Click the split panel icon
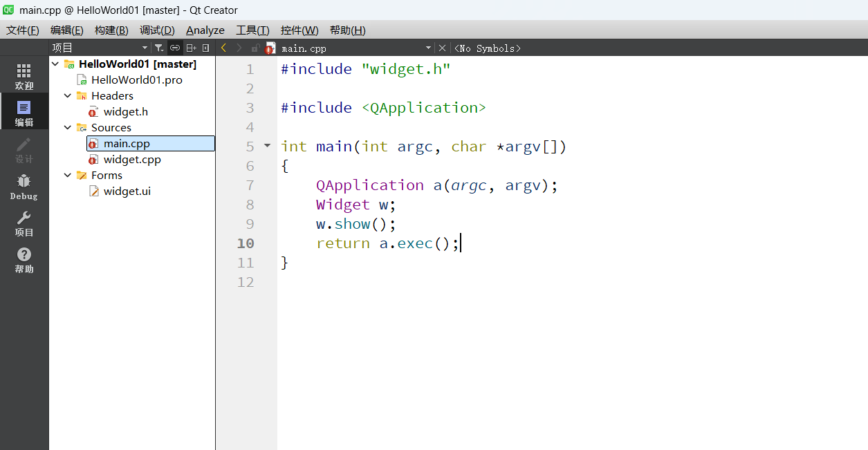Screen dimensions: 868x450 [x=191, y=48]
